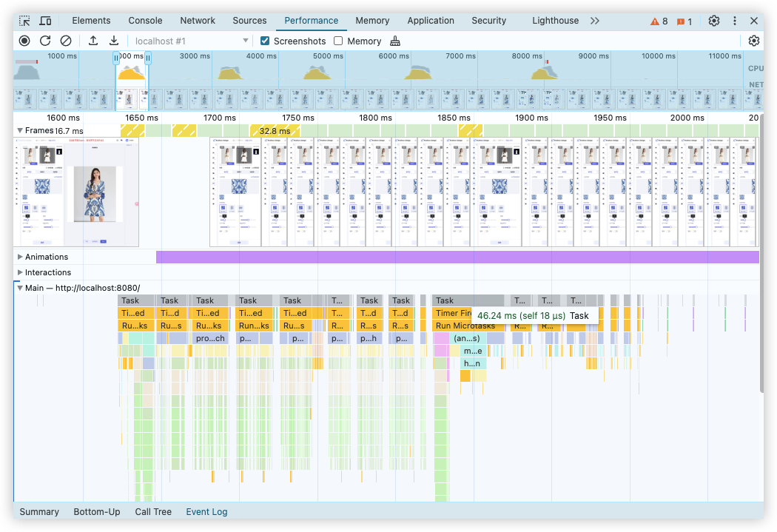Select the Event Log tab
This screenshot has height=532, width=777.
[206, 512]
